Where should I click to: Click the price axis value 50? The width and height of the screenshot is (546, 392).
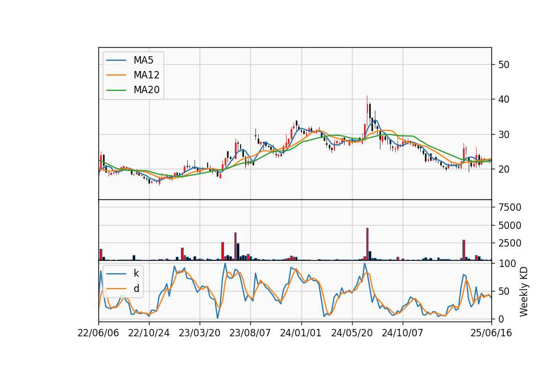pyautogui.click(x=503, y=65)
